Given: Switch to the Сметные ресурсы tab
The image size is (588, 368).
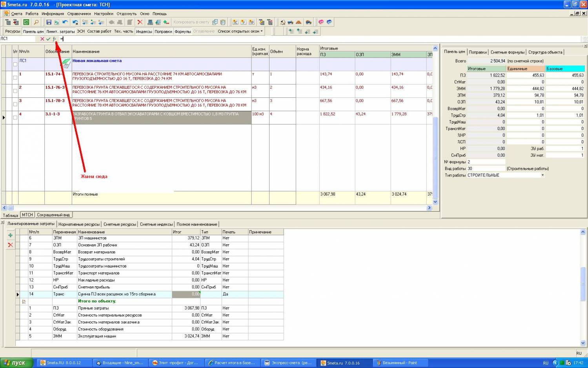Looking at the screenshot, I should point(120,224).
